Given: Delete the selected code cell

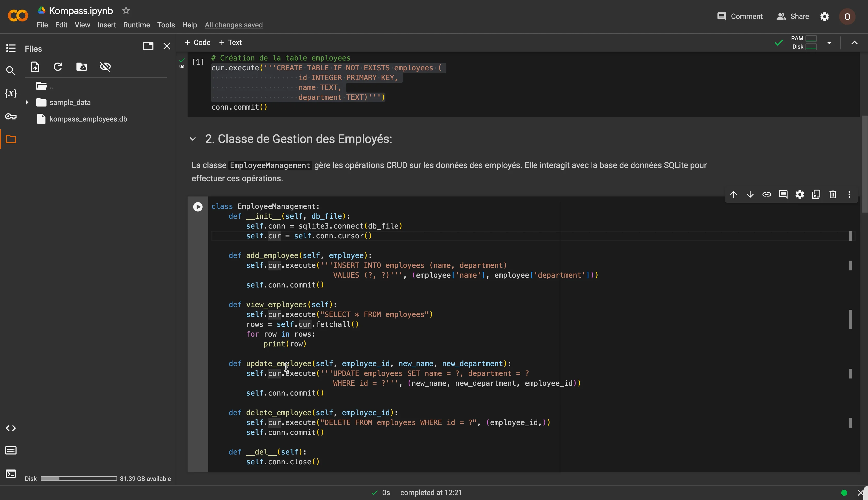Looking at the screenshot, I should coord(833,194).
